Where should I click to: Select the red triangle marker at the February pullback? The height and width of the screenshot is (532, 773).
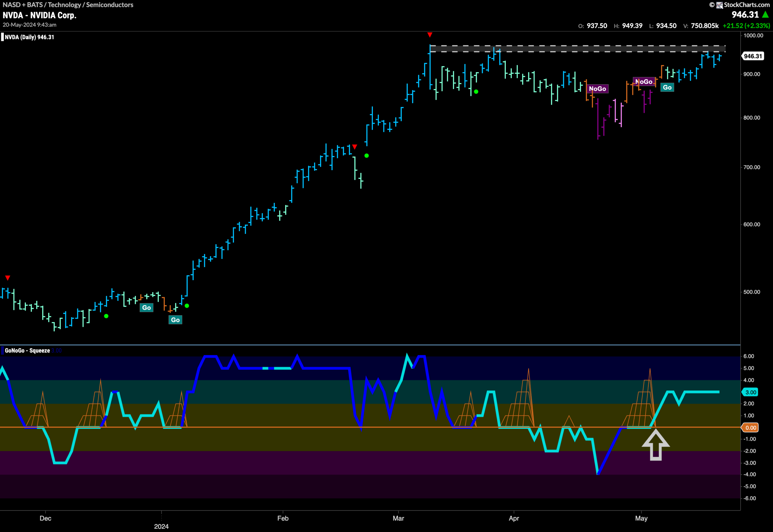355,147
